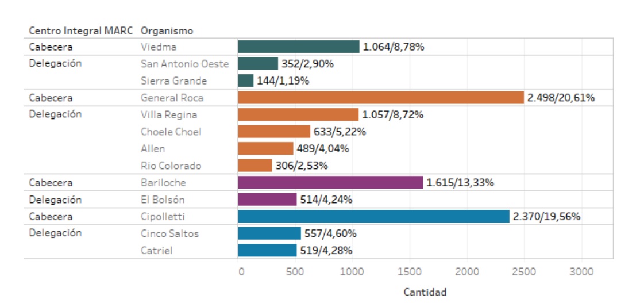Select the Bariloche purple bar
This screenshot has height=303, width=644.
pos(330,183)
